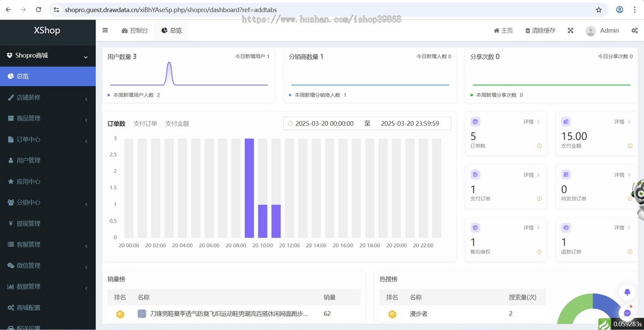Open 提现管理 sidebar item
Screen dimensions: 644x330
(48, 224)
